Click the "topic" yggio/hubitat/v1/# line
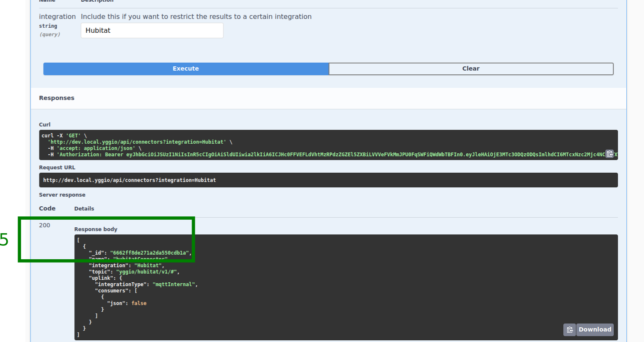644x342 pixels. click(134, 272)
